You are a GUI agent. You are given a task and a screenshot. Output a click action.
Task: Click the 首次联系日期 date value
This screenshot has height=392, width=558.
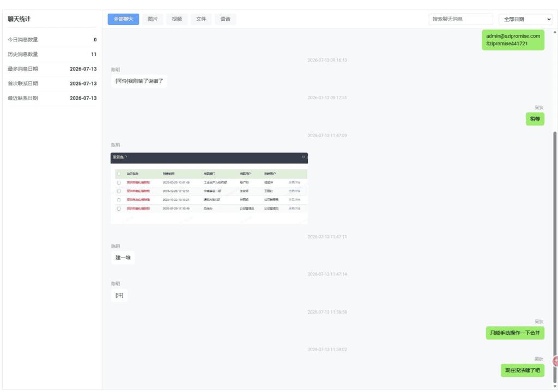click(83, 83)
